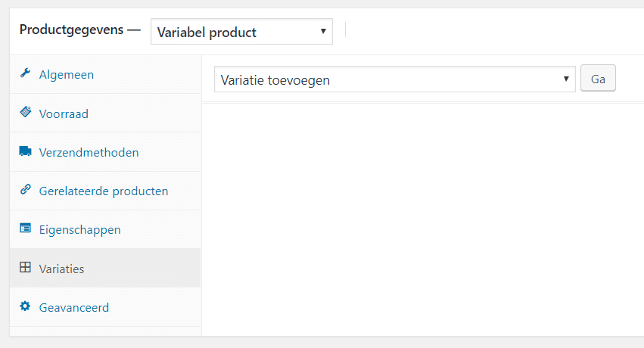This screenshot has height=348, width=644.
Task: Click the product type dropdown arrow
Action: (x=323, y=32)
